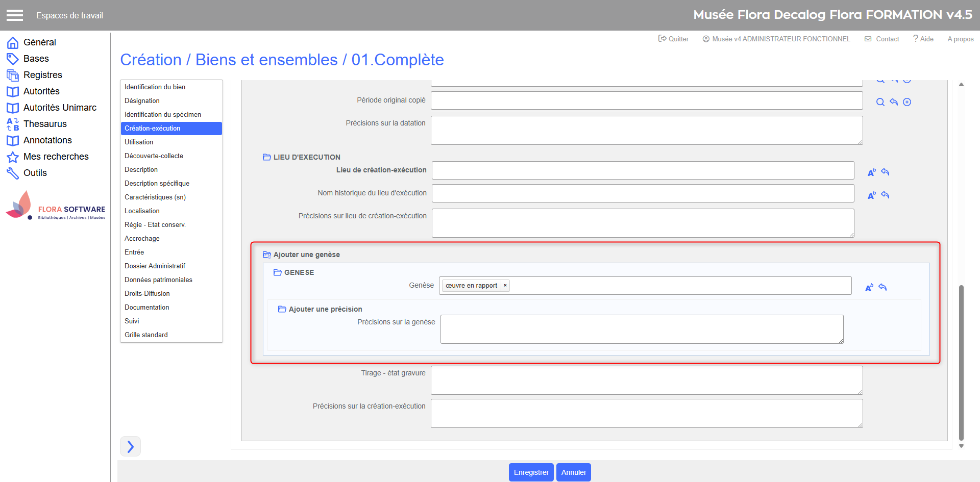The height and width of the screenshot is (482, 980).
Task: Click the Enregistrer button
Action: (531, 472)
